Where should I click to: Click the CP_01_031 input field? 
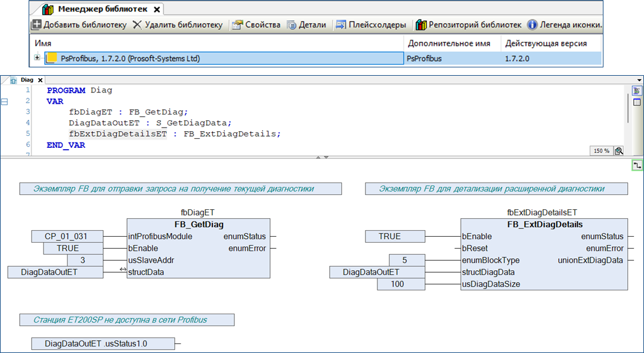point(67,237)
